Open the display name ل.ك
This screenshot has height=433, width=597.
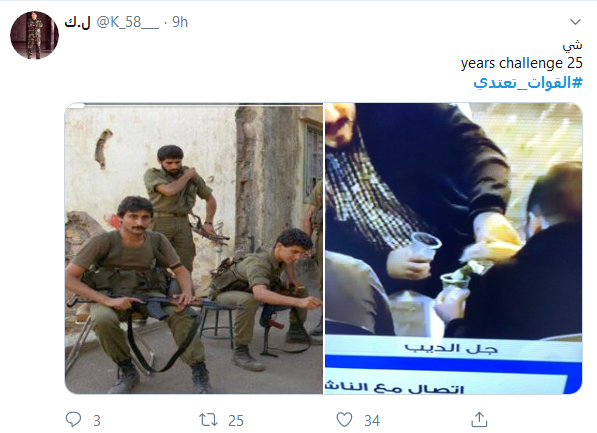pyautogui.click(x=78, y=22)
